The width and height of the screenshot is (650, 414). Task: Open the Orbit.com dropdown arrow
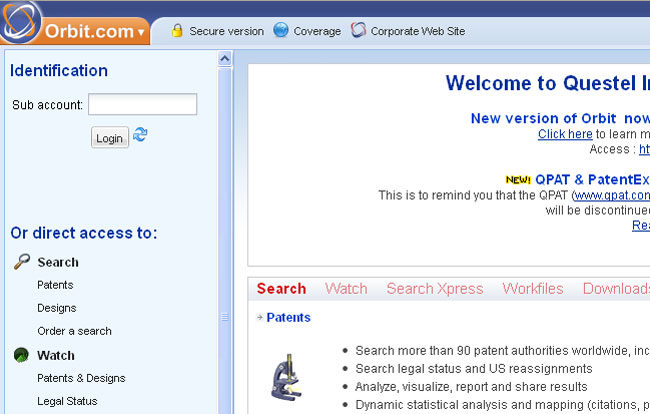[x=141, y=33]
